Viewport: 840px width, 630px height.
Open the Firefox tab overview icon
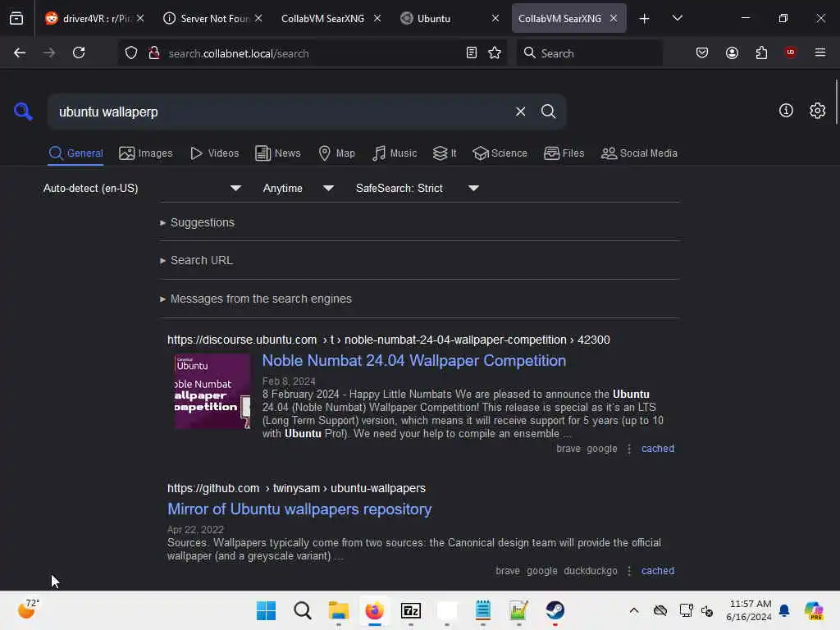pyautogui.click(x=16, y=18)
